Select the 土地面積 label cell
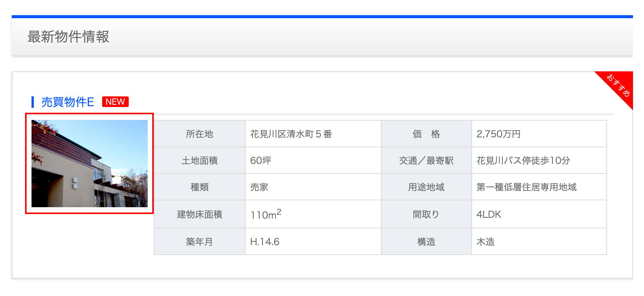 [x=200, y=161]
